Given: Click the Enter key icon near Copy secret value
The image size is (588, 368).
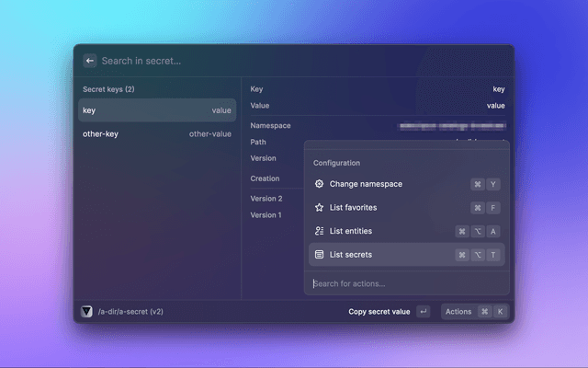Looking at the screenshot, I should pos(423,312).
